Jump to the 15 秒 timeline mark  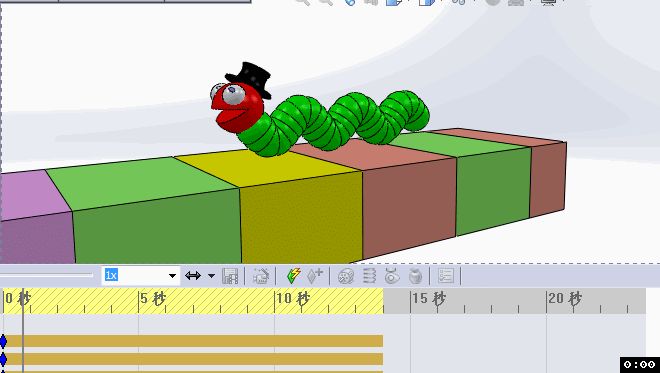click(x=429, y=298)
